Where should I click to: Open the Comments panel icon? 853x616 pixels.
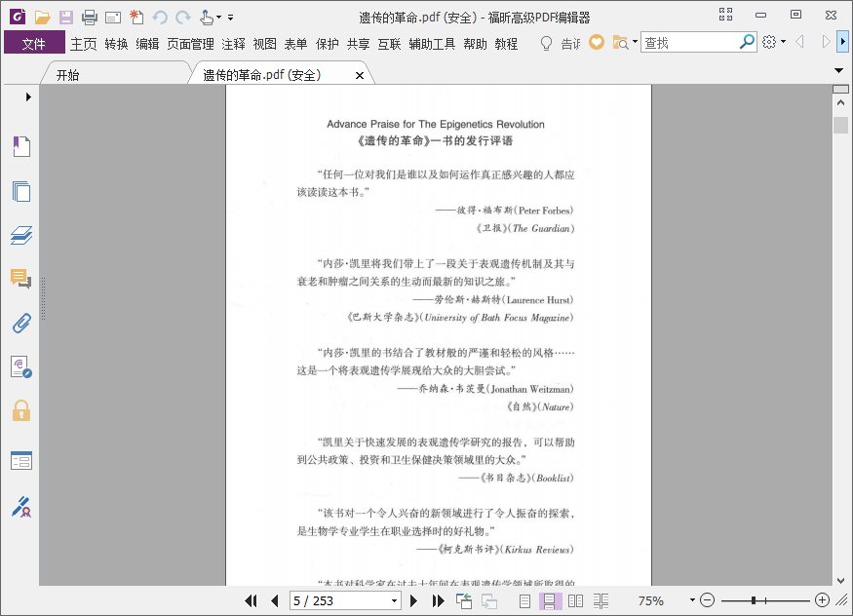(x=21, y=279)
